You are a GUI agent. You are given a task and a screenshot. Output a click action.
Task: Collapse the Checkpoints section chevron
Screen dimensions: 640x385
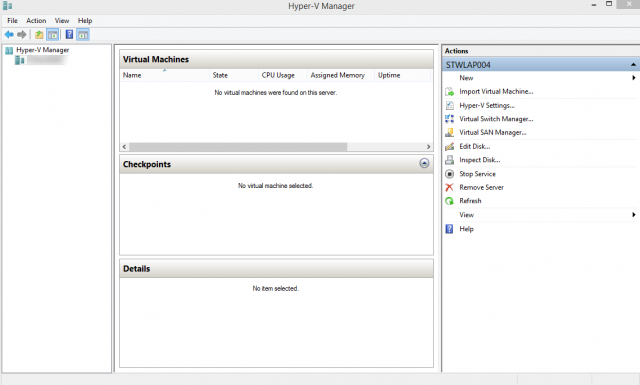(424, 164)
